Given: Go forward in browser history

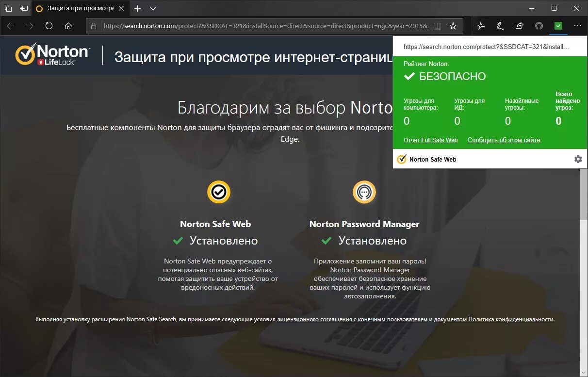Looking at the screenshot, I should [30, 26].
